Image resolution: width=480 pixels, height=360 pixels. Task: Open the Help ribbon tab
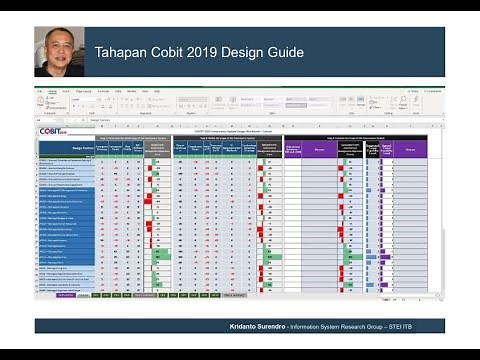[157, 91]
